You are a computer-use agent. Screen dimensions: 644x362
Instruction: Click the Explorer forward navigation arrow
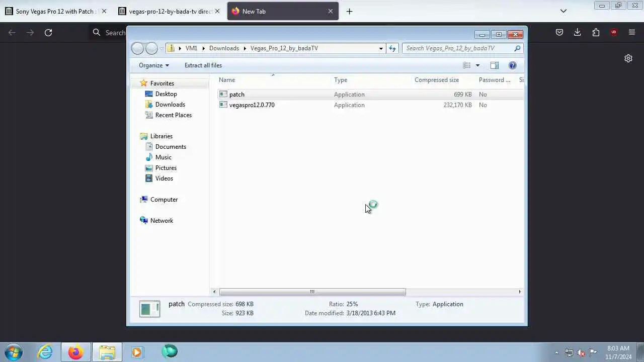point(151,48)
